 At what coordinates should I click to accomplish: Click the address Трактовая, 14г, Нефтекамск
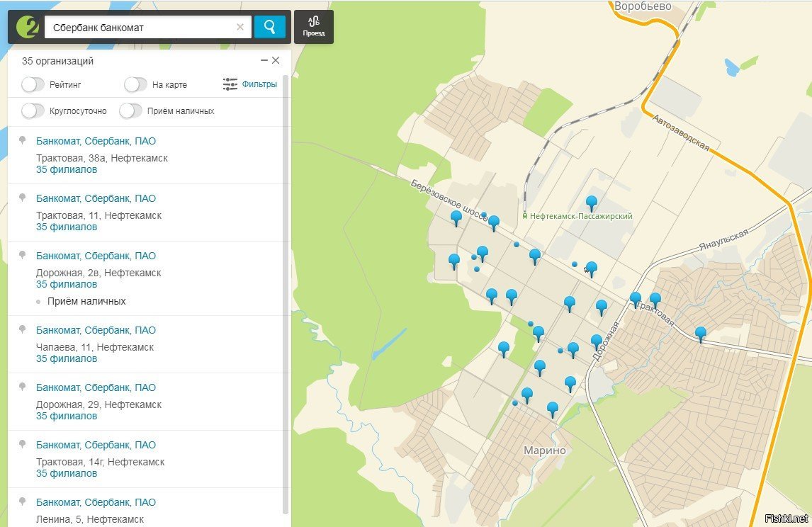[x=101, y=463]
